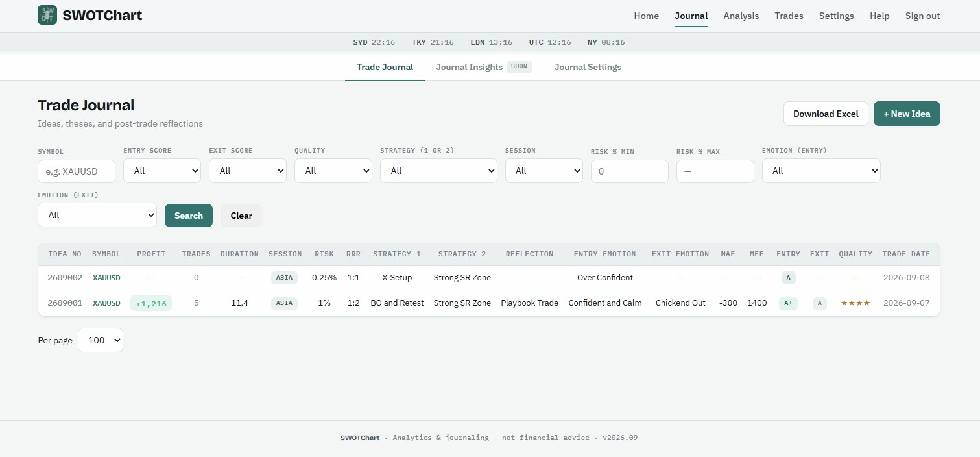Open idea number 2609001
Screen dimensions: 980x457
click(65, 303)
